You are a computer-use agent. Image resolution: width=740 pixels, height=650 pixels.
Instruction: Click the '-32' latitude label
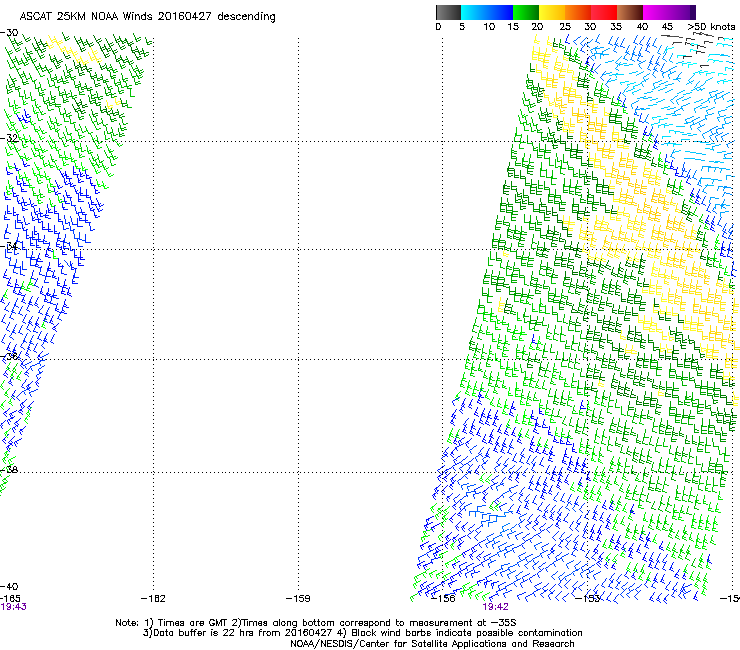(9, 138)
